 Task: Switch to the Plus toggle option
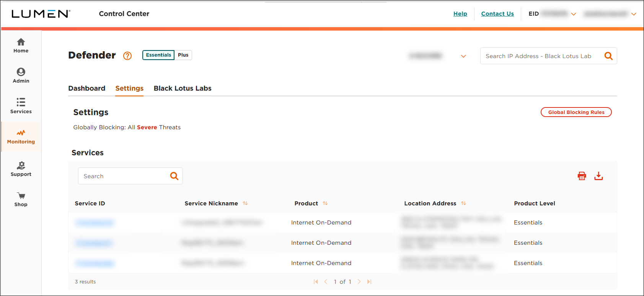(183, 55)
